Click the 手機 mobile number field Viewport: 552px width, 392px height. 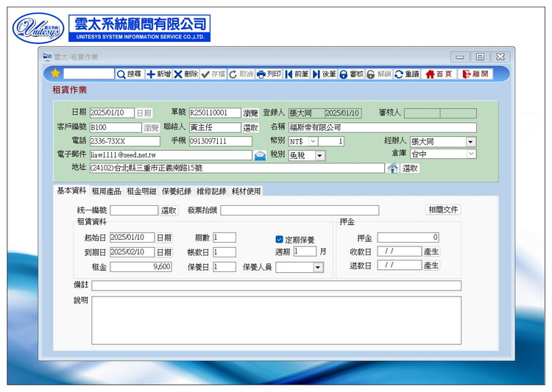[x=220, y=141]
